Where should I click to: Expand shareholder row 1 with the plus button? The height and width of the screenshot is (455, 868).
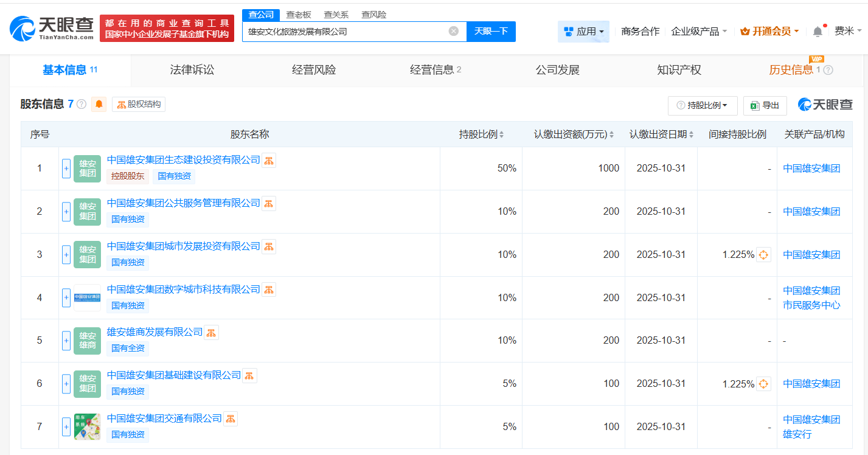[x=66, y=168]
